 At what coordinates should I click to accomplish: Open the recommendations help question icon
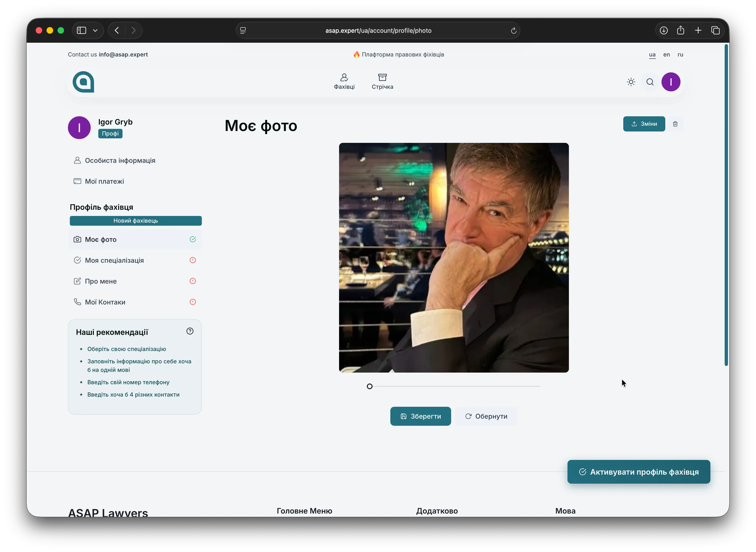(x=190, y=331)
